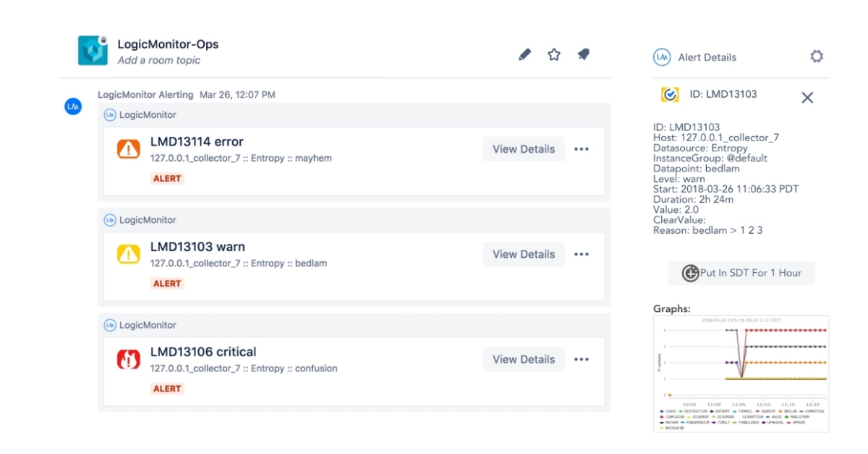Click the Datapoint: bedlam line
This screenshot has width=868, height=454.
(x=697, y=168)
